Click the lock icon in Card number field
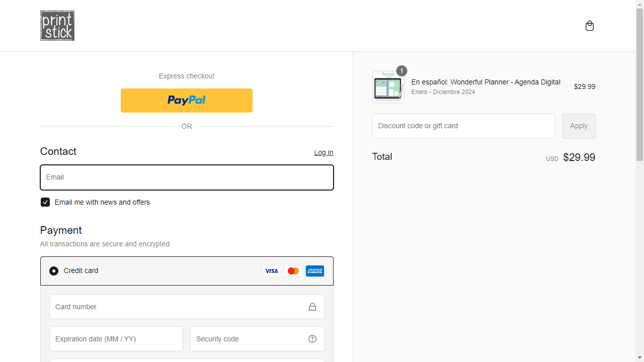Viewport: 644px width, 362px height. (x=312, y=307)
